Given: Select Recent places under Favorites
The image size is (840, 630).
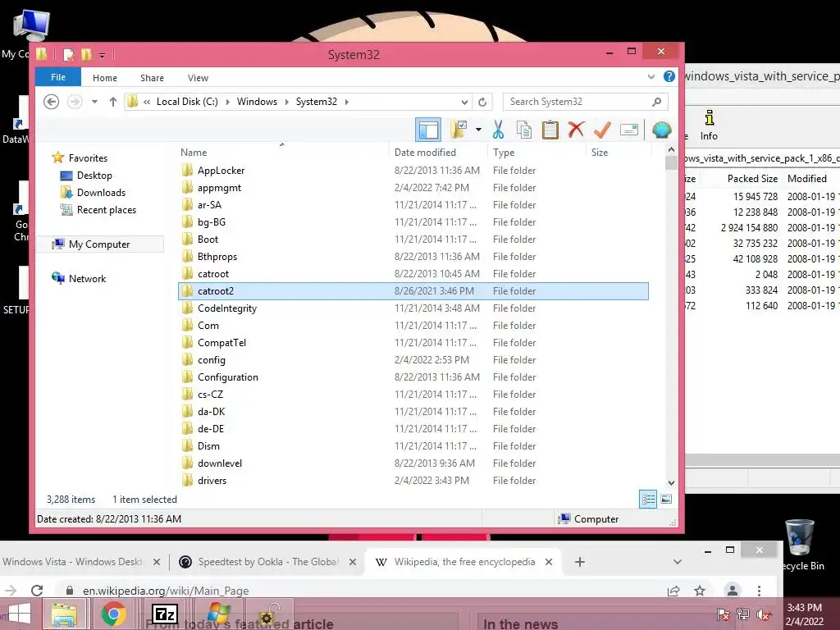Looking at the screenshot, I should coord(106,210).
